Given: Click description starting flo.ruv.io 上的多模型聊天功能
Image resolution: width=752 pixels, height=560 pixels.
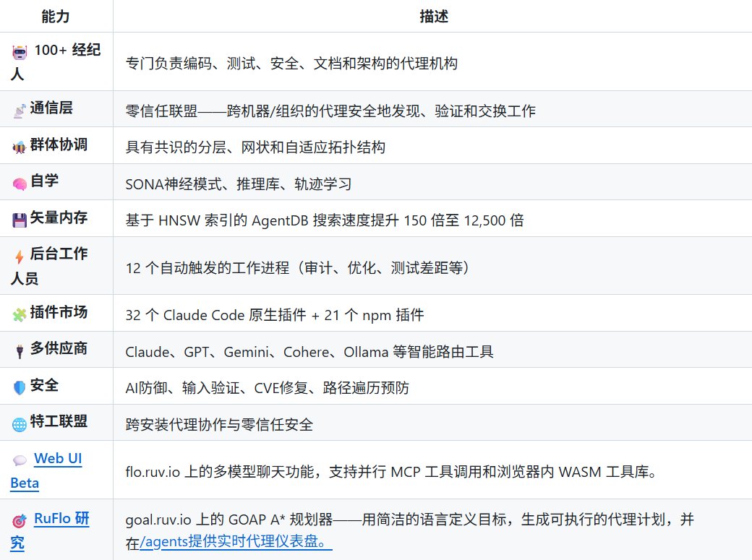Looking at the screenshot, I should pyautogui.click(x=391, y=472).
